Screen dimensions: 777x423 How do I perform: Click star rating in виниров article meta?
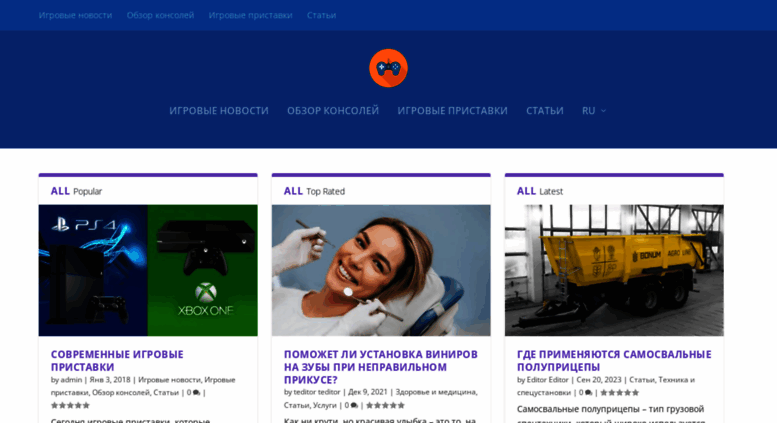tap(386, 405)
